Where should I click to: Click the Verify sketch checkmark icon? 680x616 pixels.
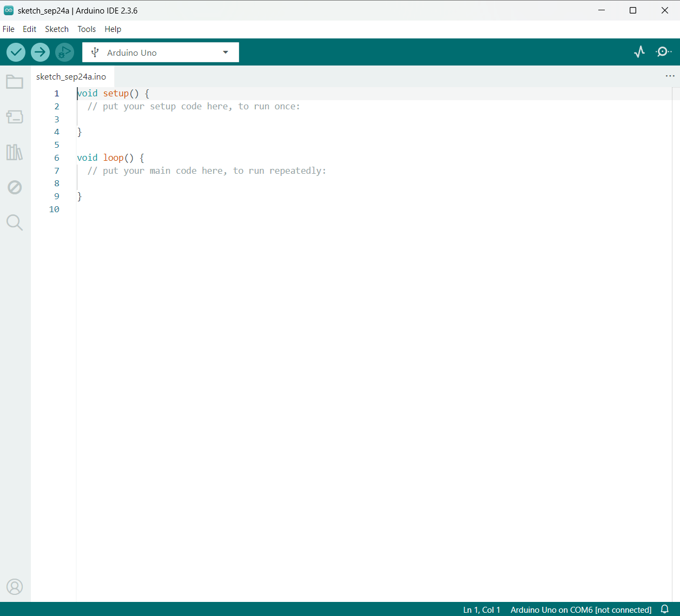click(16, 52)
